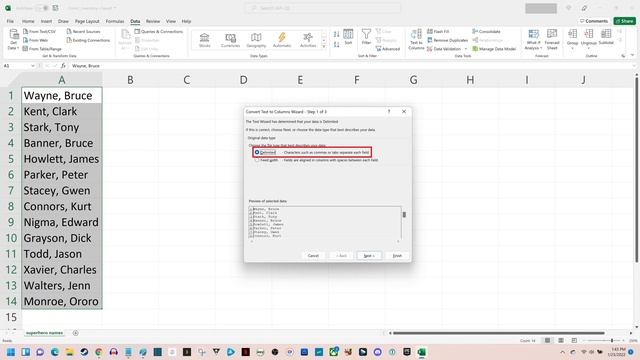Viewport: 640px width, 360px height.
Task: Open the Outline dialog launcher
Action: pos(623,56)
